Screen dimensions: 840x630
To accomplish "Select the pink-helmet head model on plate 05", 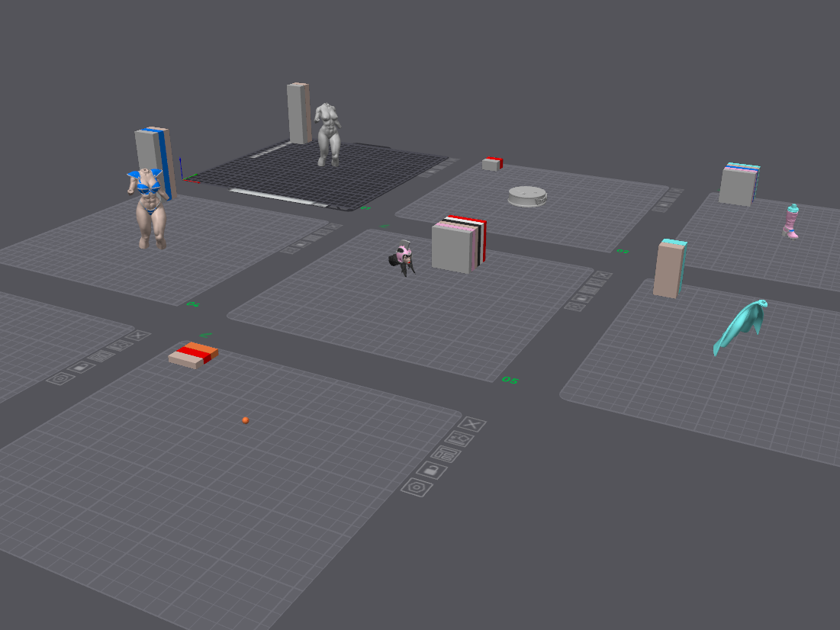I will click(402, 259).
